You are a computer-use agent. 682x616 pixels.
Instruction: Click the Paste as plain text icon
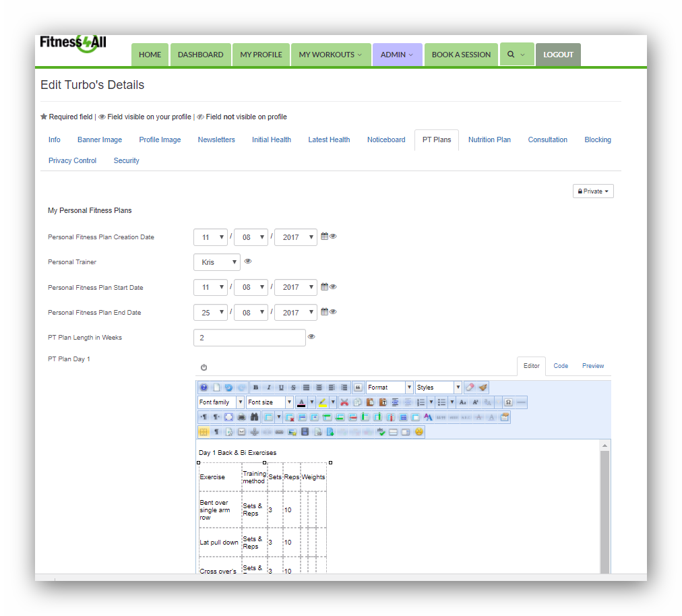tap(383, 402)
